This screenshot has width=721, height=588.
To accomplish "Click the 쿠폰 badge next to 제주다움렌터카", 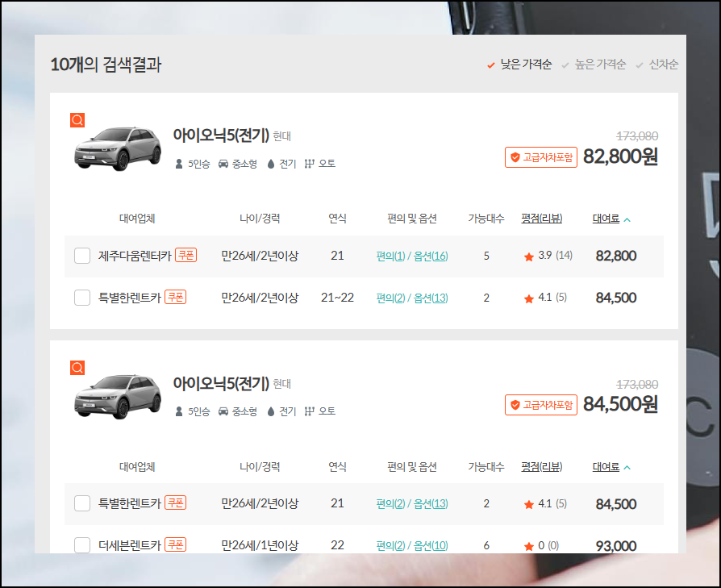I will 185,255.
